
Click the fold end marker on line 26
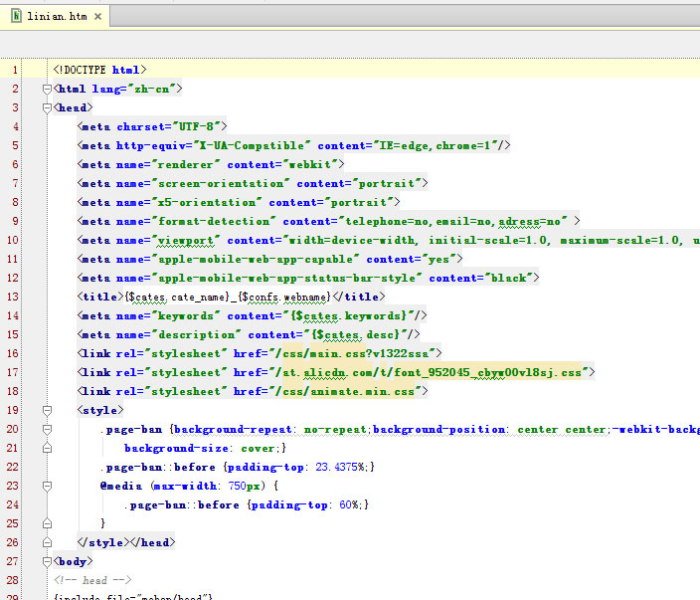click(x=47, y=542)
